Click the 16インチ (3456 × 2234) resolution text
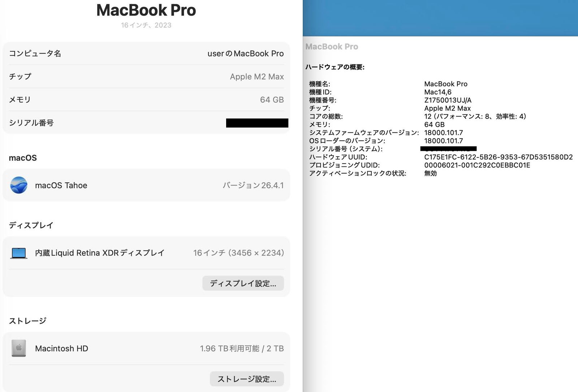578x392 pixels. point(238,253)
